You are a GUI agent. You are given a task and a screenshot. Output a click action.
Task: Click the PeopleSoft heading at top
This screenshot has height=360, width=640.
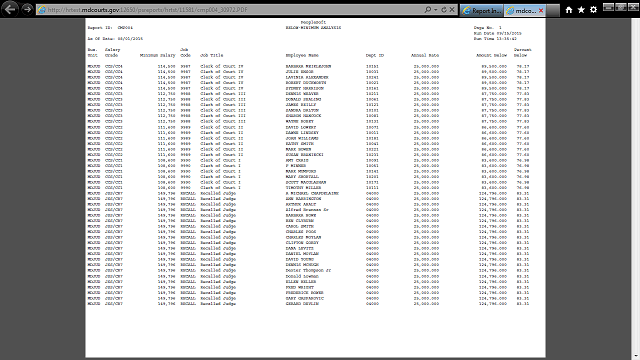(x=313, y=22)
